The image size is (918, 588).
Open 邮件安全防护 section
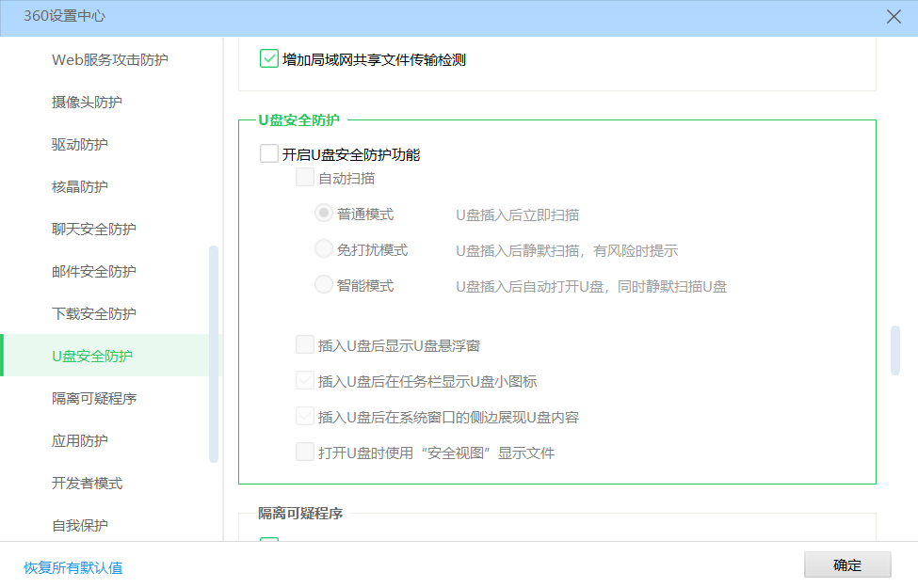pyautogui.click(x=93, y=272)
